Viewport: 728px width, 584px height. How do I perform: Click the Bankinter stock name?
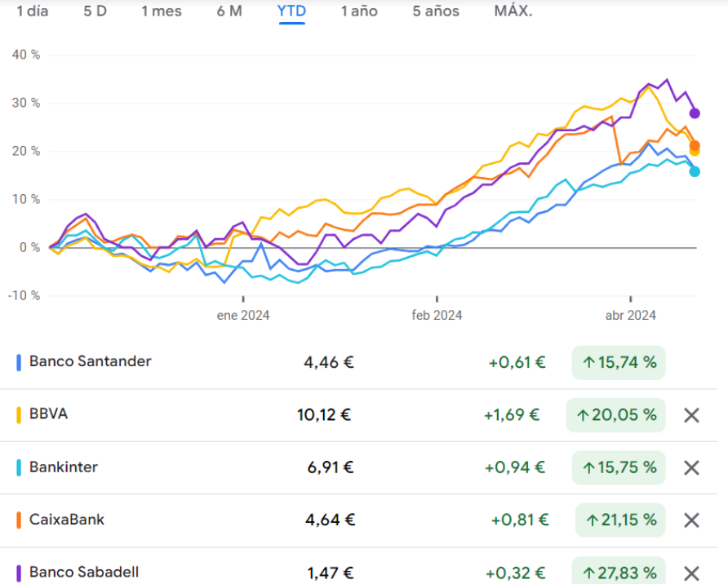[63, 467]
